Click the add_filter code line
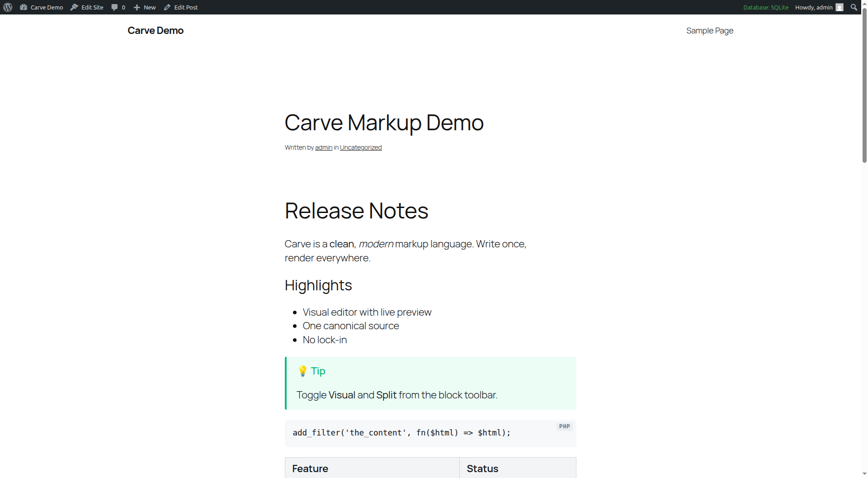Viewport: 868px width, 478px height. (x=401, y=433)
